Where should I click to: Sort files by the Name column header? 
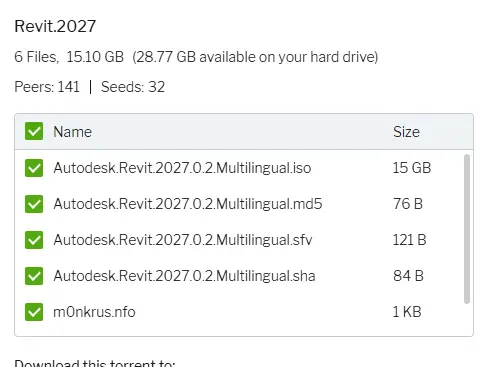point(72,132)
